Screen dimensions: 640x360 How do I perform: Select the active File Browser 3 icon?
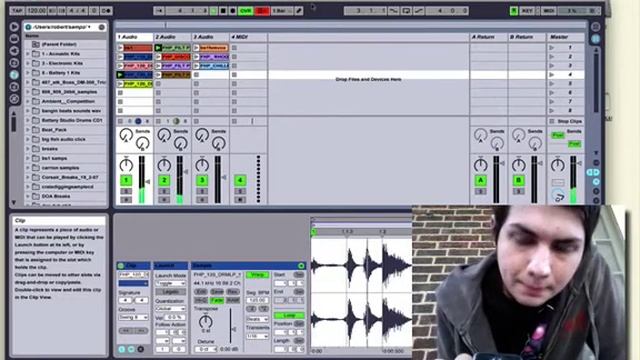point(14,75)
